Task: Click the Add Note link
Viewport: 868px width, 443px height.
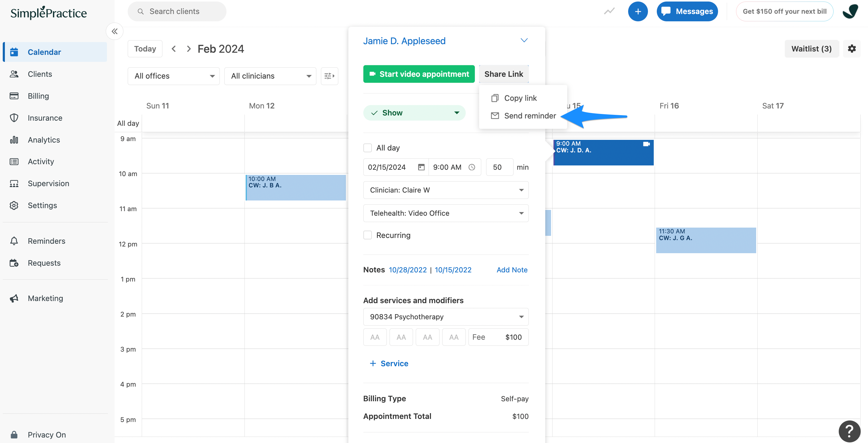Action: (511, 270)
